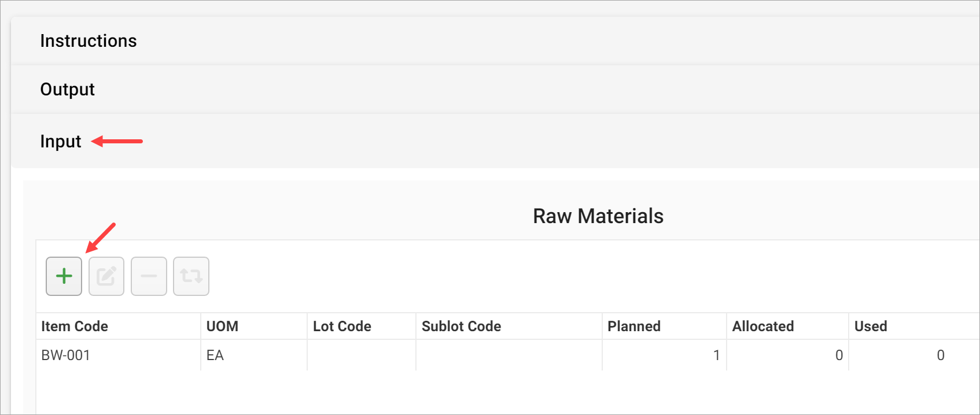Expand the Instructions section
Viewport: 980px width, 415px height.
pyautogui.click(x=89, y=40)
